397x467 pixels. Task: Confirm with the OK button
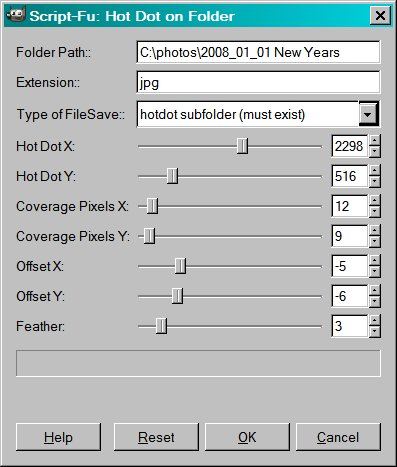(247, 437)
